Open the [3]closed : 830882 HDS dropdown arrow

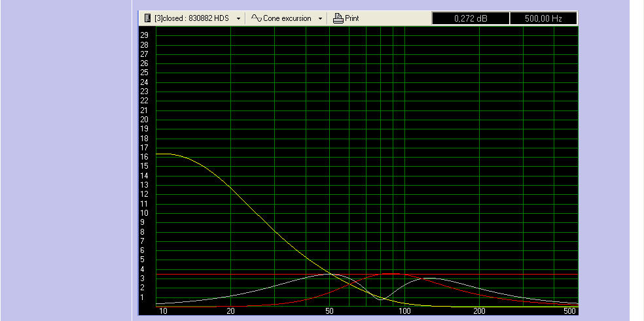pyautogui.click(x=238, y=18)
